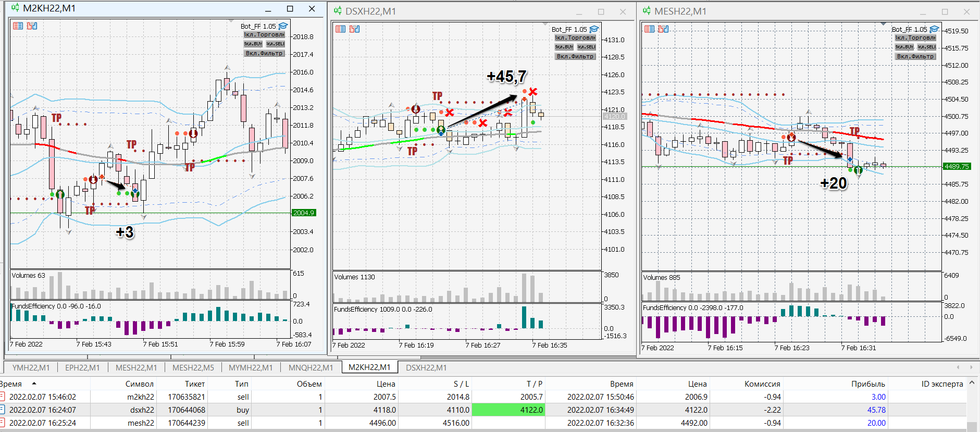
Task: Click the green T/P cell 4122.0
Action: pyautogui.click(x=508, y=410)
